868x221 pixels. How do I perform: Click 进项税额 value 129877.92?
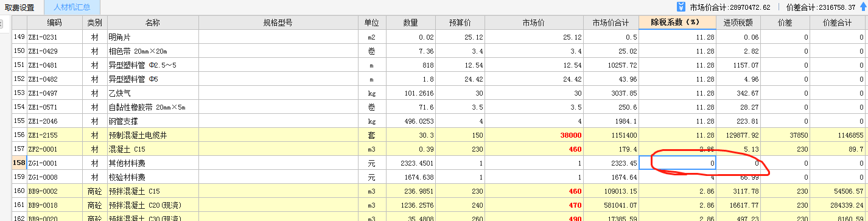point(738,135)
